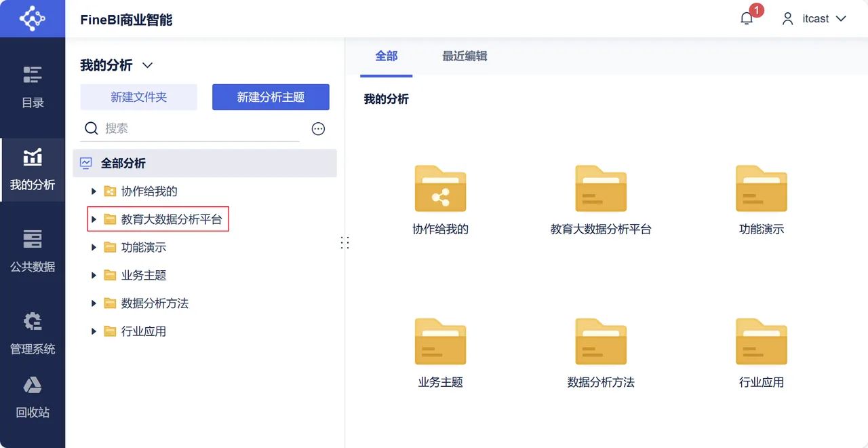Click the panel splitter drag handle
Screen dimensions: 868x448
coord(344,242)
